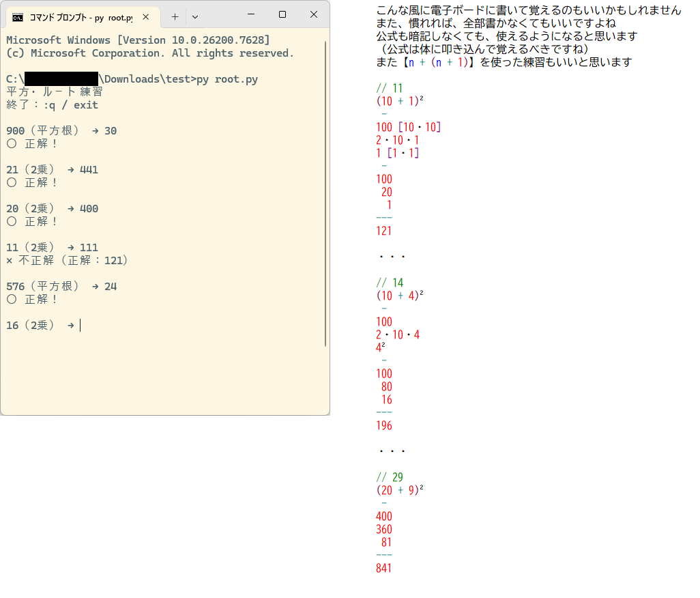
Task: Place cursor after 16（2乗）→ prompt
Action: pyautogui.click(x=81, y=325)
